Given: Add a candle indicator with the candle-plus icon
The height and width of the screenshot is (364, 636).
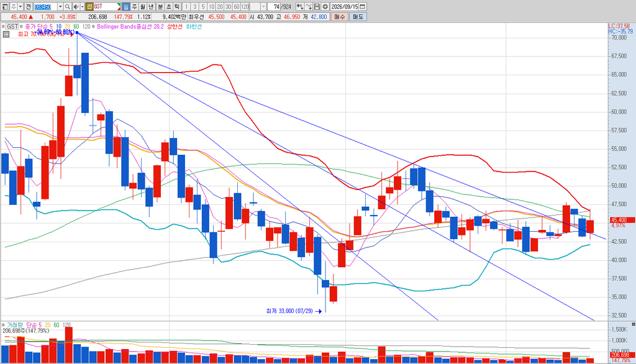Looking at the screenshot, I should coord(300,6).
